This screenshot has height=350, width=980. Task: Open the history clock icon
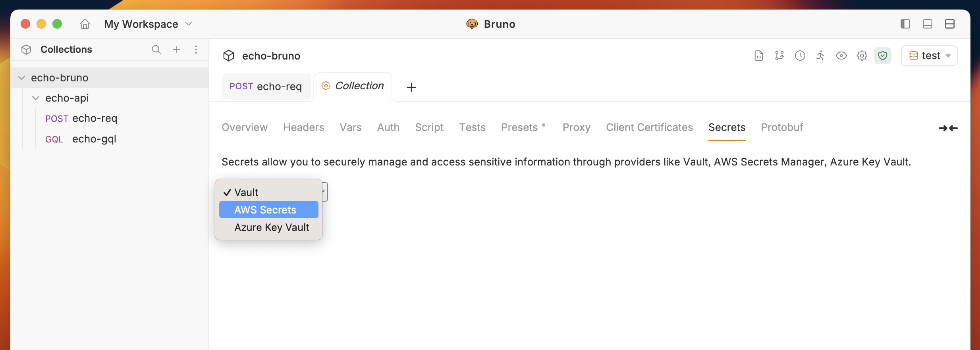point(800,56)
